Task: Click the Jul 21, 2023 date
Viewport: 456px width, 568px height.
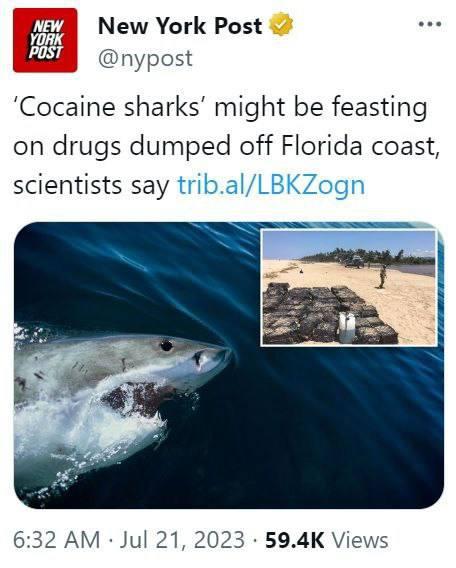Action: point(182,540)
